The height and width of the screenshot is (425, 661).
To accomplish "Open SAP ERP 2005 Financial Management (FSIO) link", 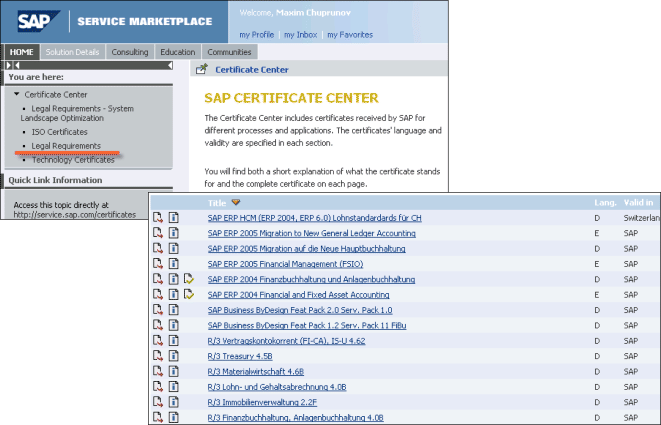I will coord(285,264).
